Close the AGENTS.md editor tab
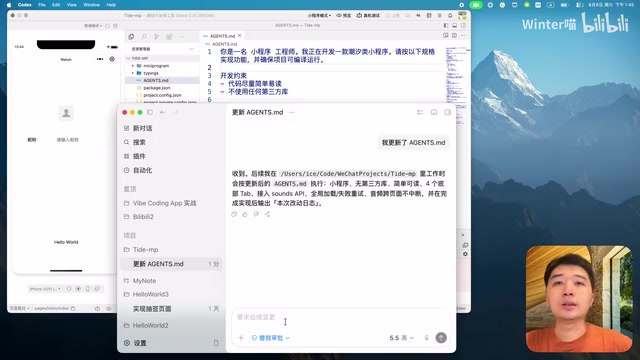 [240, 36]
